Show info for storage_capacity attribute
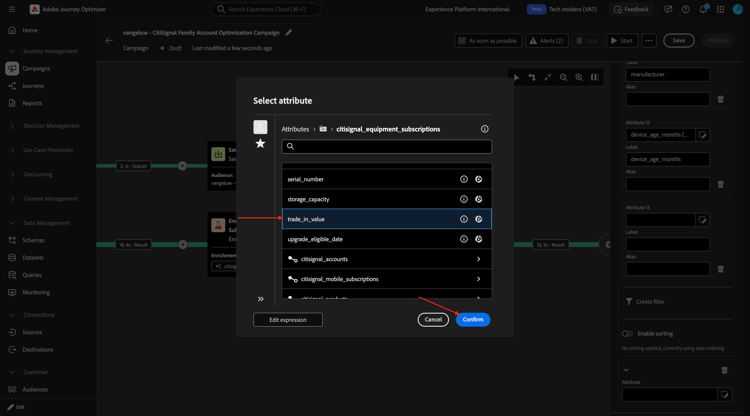This screenshot has height=416, width=750. click(463, 199)
